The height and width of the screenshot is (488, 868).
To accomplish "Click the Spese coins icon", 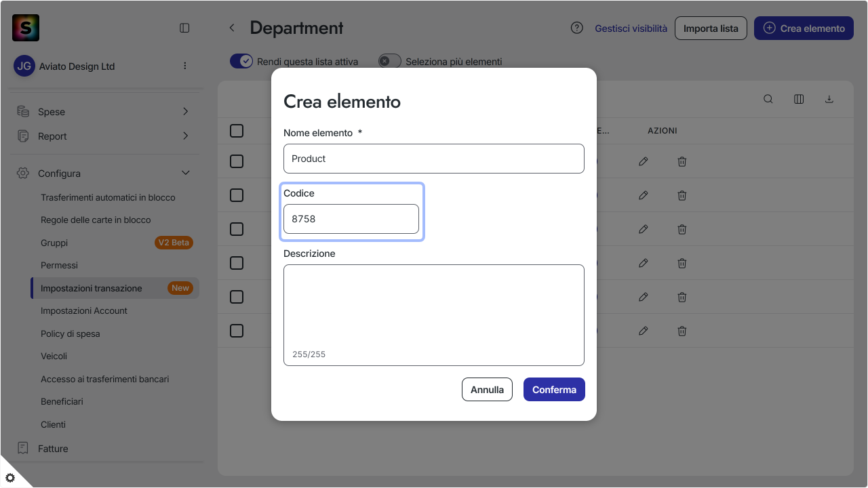I will click(23, 111).
